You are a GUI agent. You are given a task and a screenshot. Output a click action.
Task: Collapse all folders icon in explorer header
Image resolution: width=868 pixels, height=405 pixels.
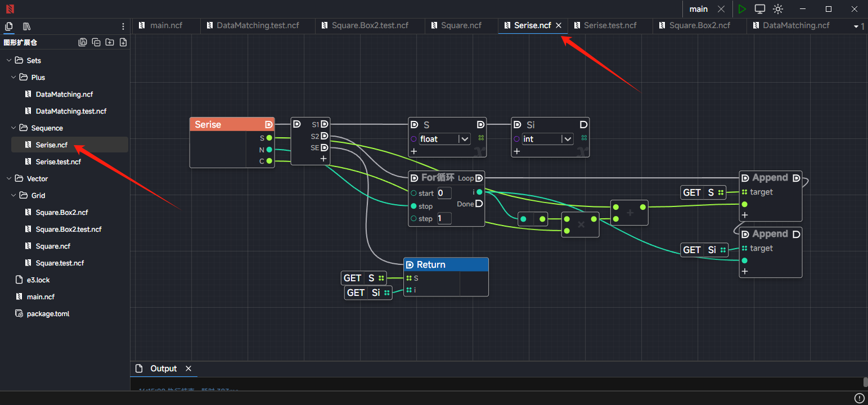coord(96,42)
